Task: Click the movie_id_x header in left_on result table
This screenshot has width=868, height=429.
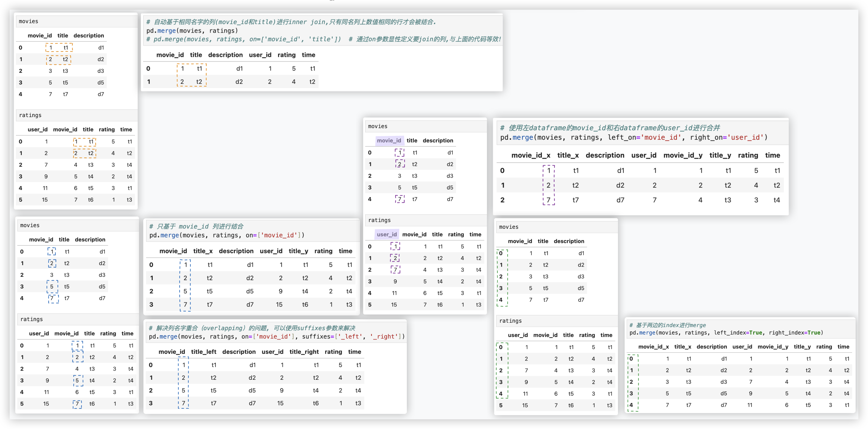Action: point(531,155)
